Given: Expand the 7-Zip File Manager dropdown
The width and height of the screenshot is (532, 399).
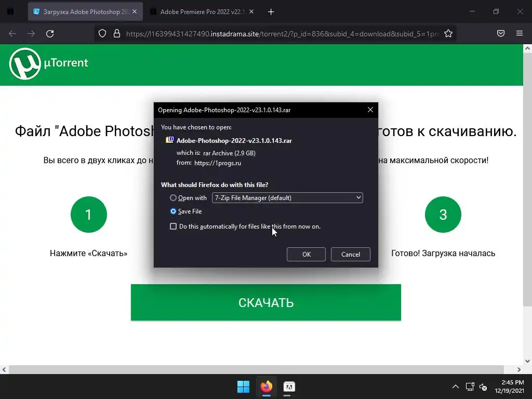Looking at the screenshot, I should 287,198.
